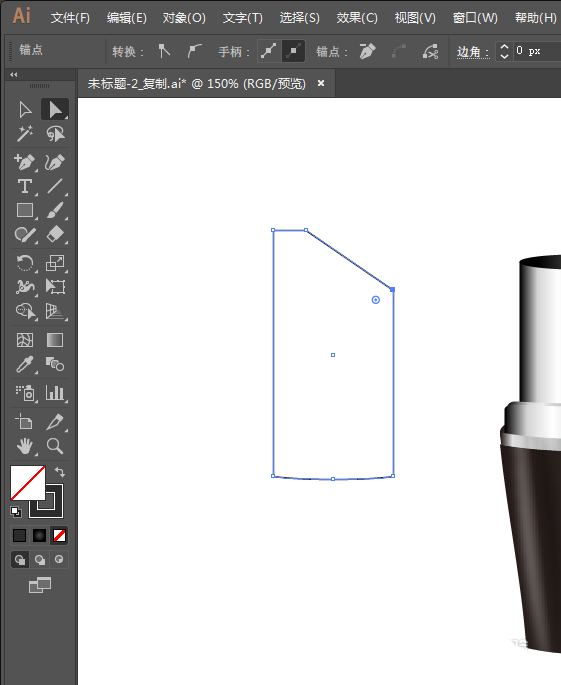The height and width of the screenshot is (685, 561).
Task: Select the Free Transform tool
Action: tap(55, 287)
